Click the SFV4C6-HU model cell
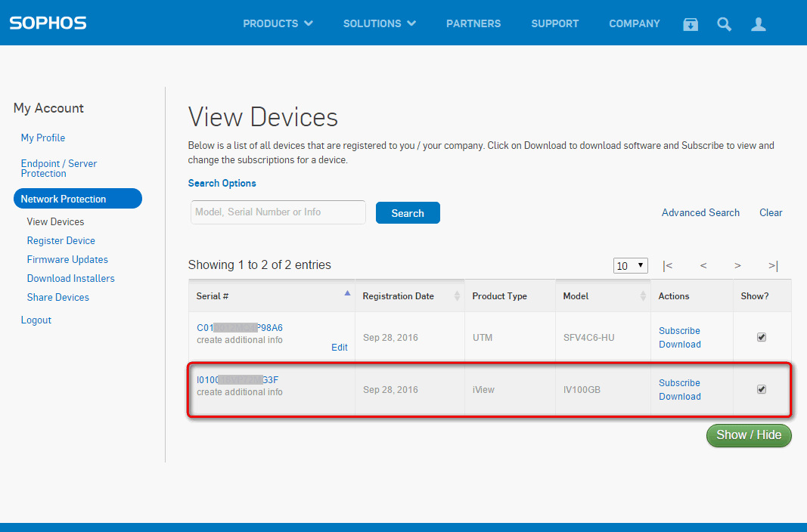This screenshot has height=532, width=807. pyautogui.click(x=588, y=338)
